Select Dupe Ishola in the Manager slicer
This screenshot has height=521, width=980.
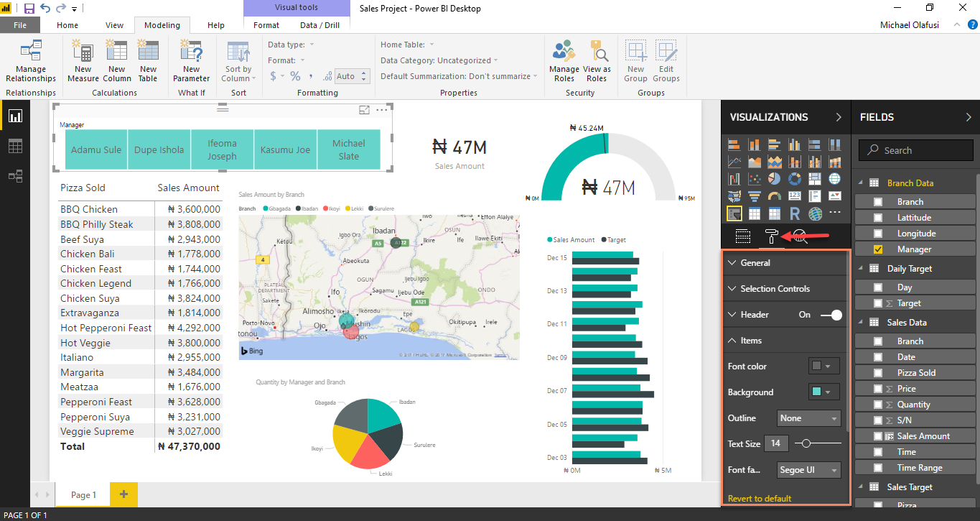[x=159, y=149]
